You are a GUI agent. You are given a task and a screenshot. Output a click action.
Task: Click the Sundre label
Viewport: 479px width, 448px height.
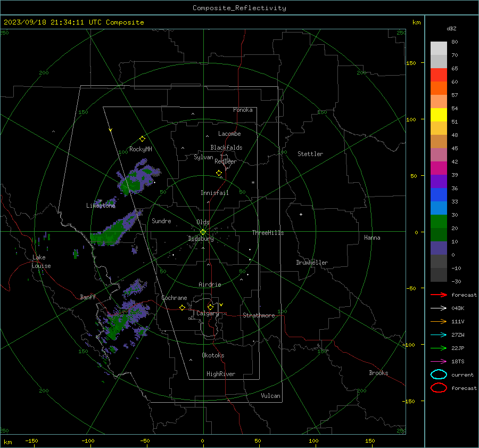(161, 221)
